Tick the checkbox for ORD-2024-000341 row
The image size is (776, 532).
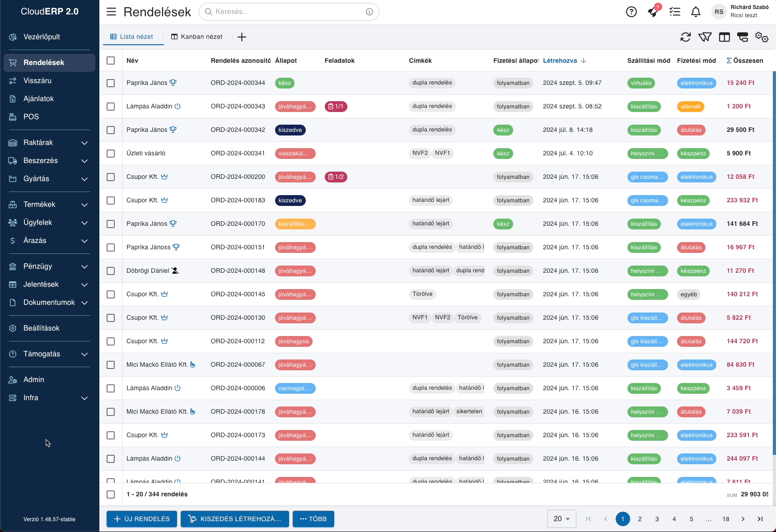111,154
